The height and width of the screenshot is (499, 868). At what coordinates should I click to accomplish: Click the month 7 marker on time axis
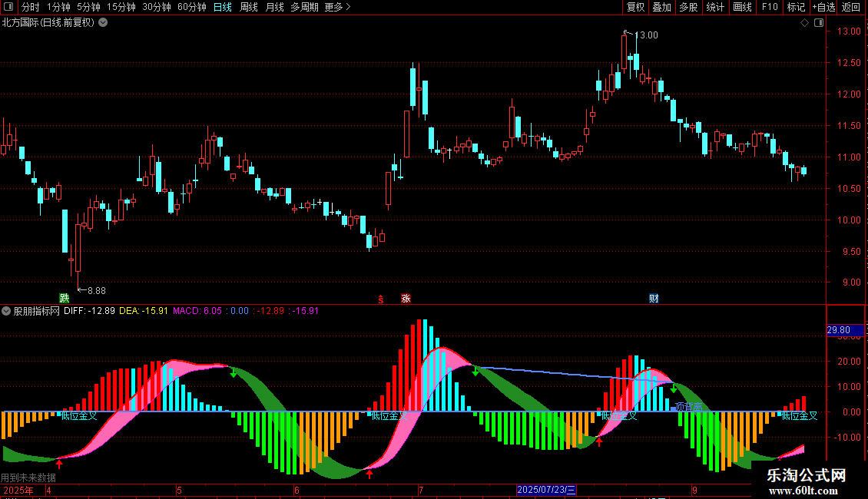click(421, 490)
